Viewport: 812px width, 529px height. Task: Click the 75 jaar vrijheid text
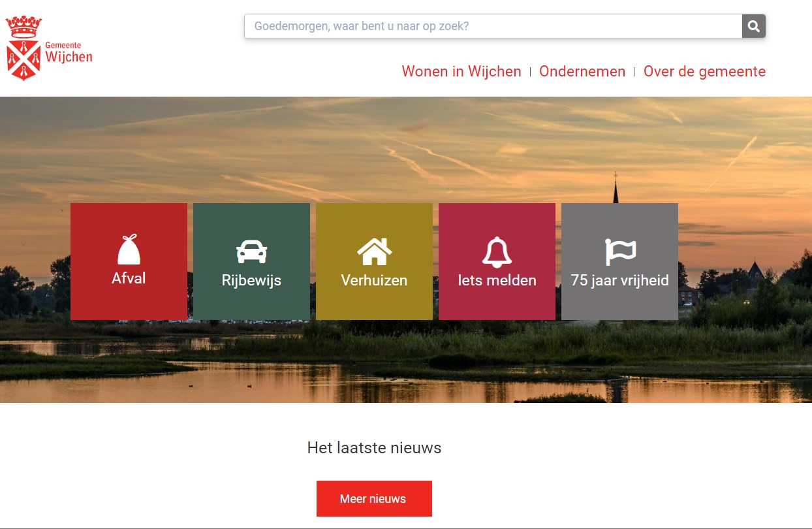coord(619,281)
